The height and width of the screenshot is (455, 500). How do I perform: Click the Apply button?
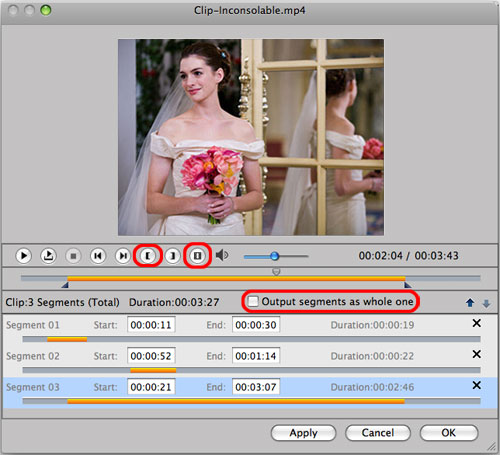(x=303, y=433)
